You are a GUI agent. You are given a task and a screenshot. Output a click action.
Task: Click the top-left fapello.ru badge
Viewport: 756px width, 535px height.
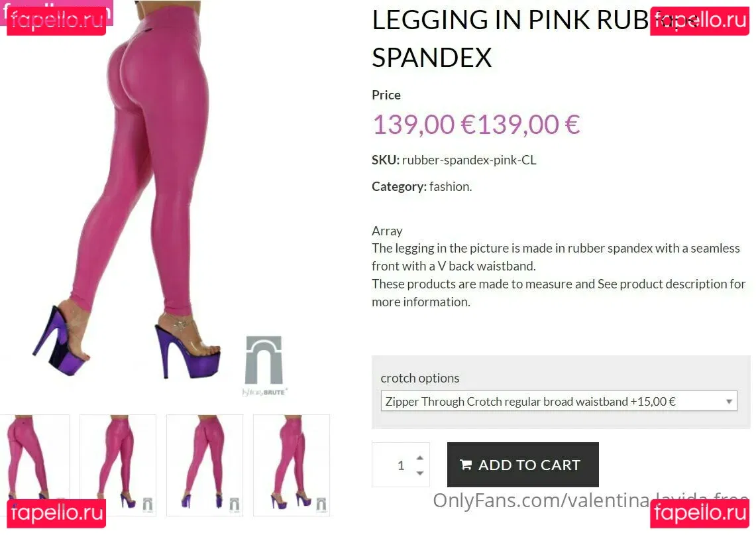pyautogui.click(x=56, y=21)
